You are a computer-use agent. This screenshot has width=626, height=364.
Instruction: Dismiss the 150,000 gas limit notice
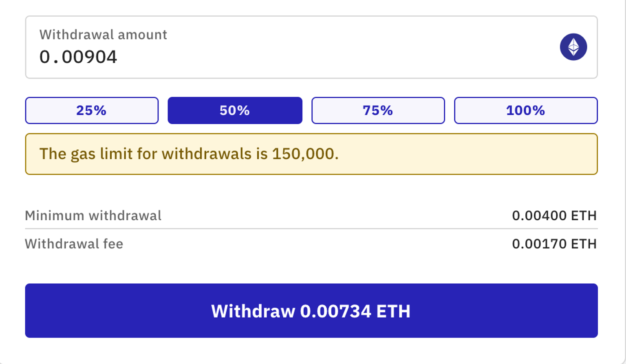point(311,154)
